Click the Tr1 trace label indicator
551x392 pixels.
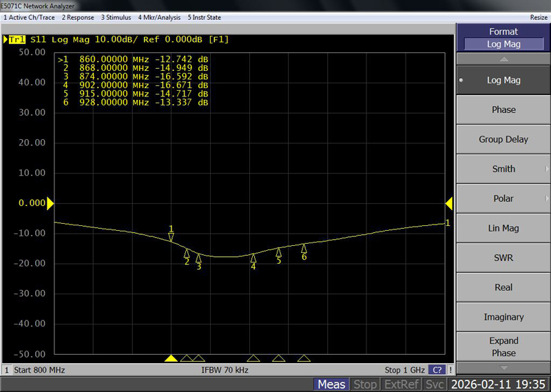(18, 39)
